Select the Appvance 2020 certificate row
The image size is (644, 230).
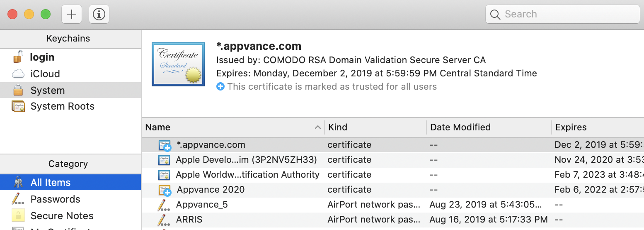pyautogui.click(x=393, y=190)
